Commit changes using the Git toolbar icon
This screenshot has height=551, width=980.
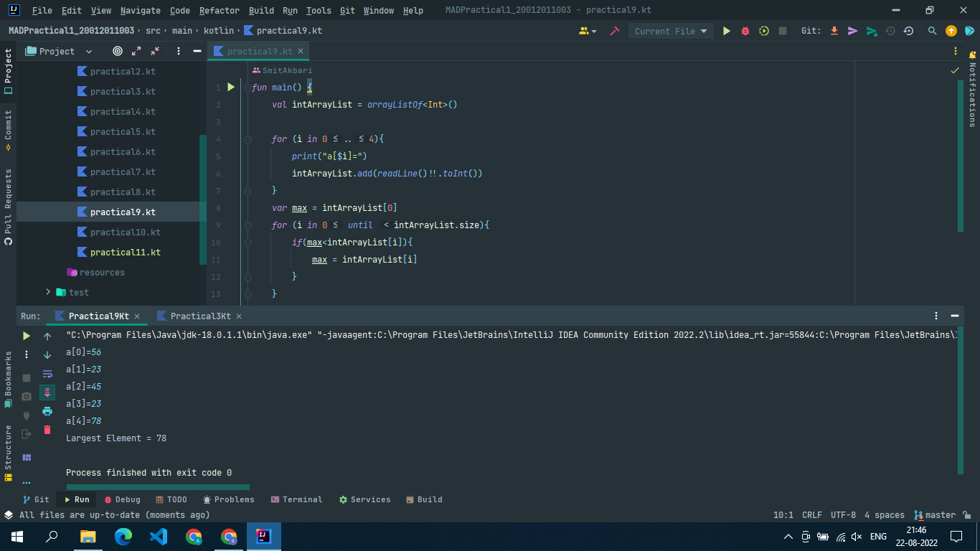click(x=853, y=31)
